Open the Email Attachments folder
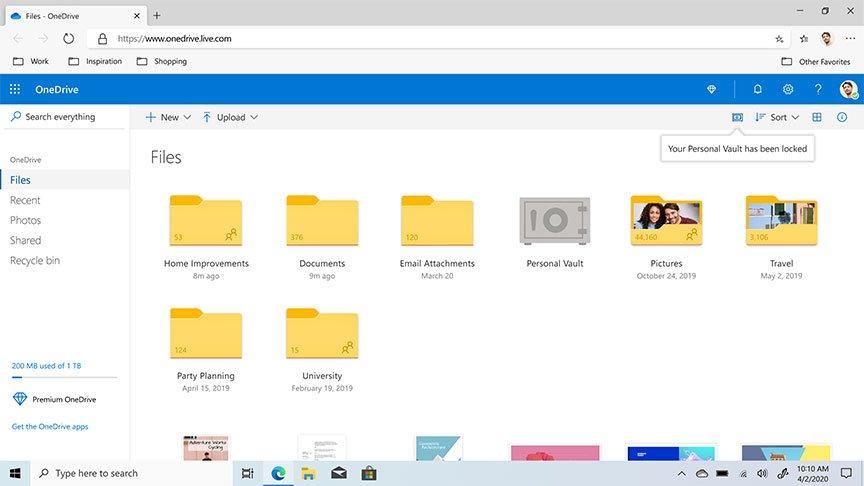This screenshot has width=864, height=486. (x=437, y=221)
